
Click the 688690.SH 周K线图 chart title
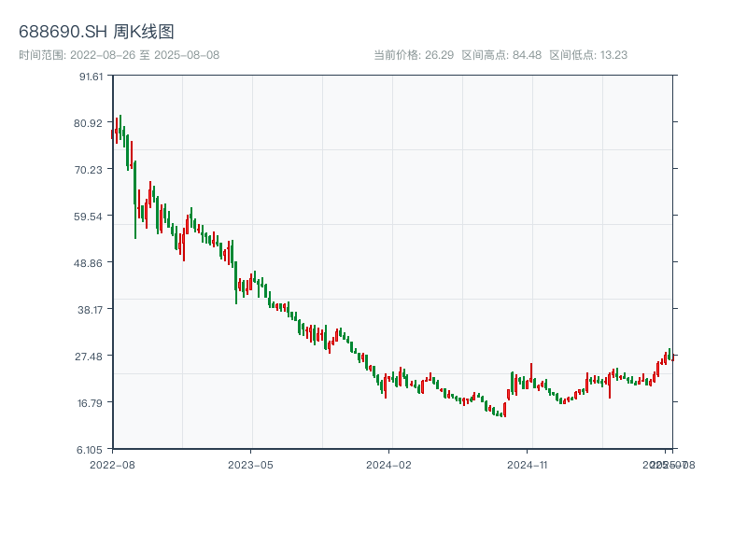pyautogui.click(x=96, y=32)
